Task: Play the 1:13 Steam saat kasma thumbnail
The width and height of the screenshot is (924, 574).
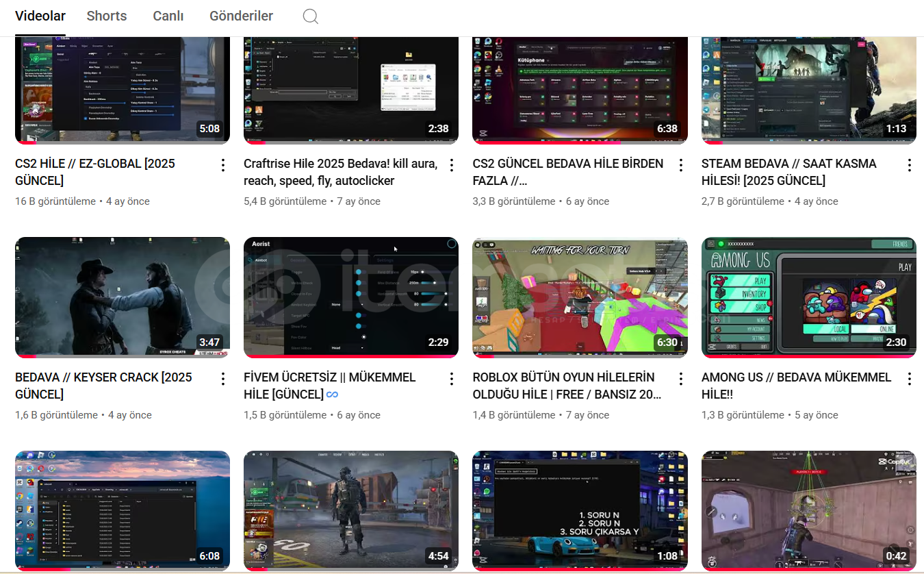Action: (x=809, y=90)
